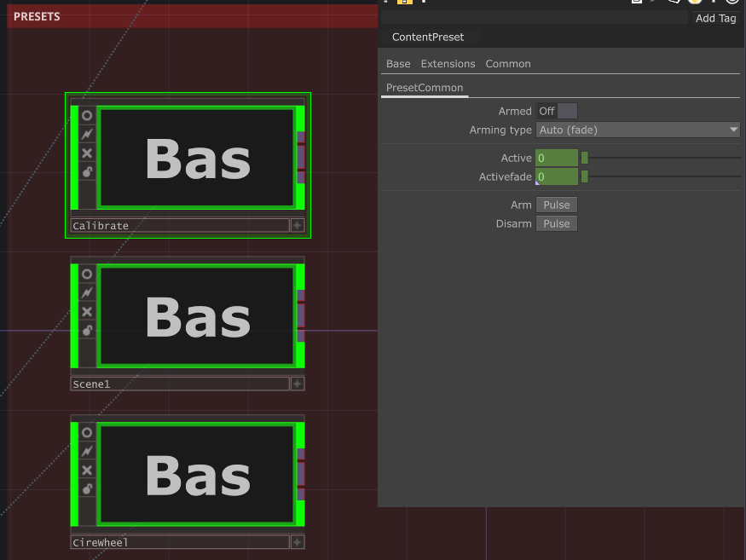The height and width of the screenshot is (560, 746).
Task: Click the Cirewheel node name label
Action: 180,542
